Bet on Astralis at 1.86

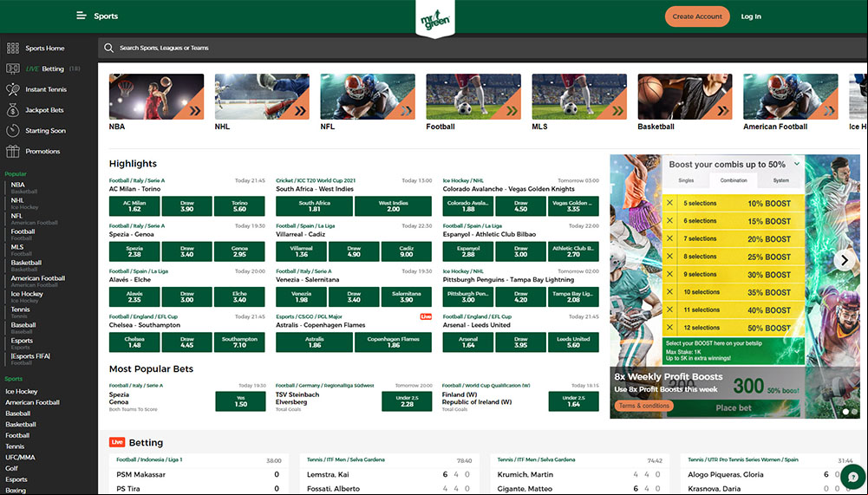(314, 342)
